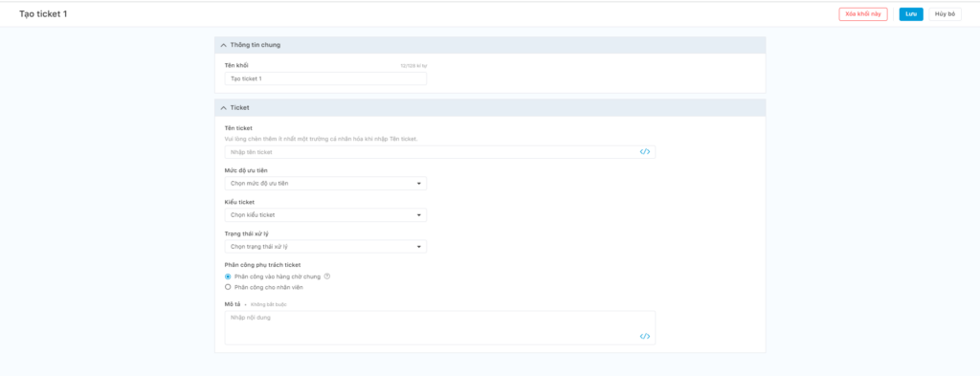The height and width of the screenshot is (376, 980).
Task: Focus the Tên khối input field
Action: (325, 78)
